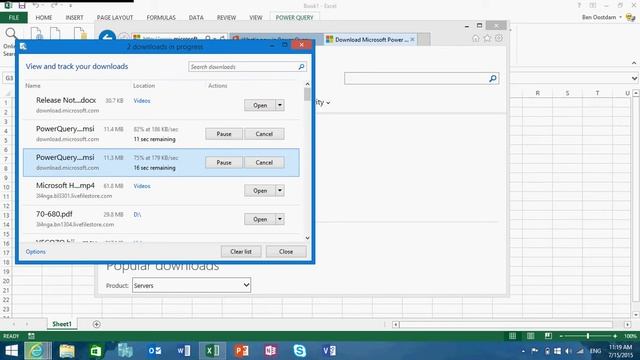The width and height of the screenshot is (640, 360).
Task: Open PowerPoint from the taskbar
Action: tap(242, 351)
